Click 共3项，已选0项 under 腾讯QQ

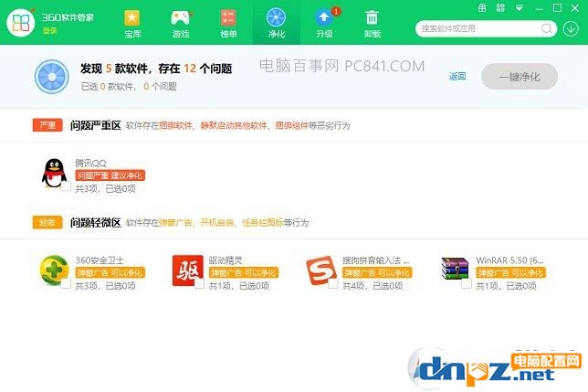click(105, 188)
